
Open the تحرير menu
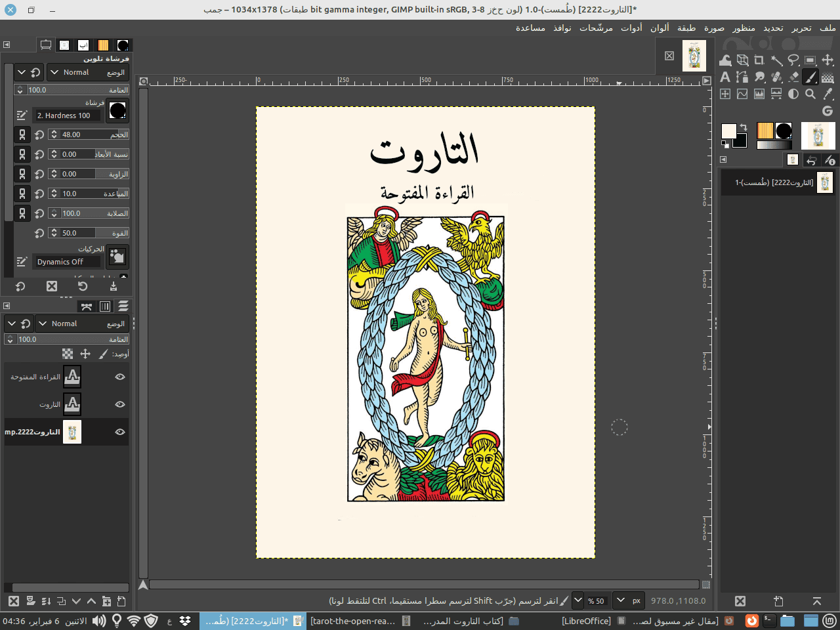coord(801,28)
